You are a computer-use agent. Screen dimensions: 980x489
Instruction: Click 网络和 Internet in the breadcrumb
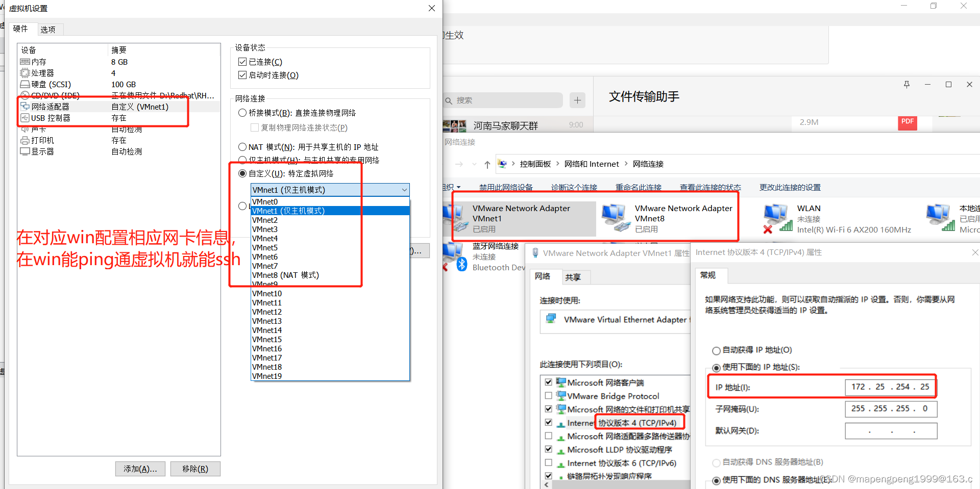click(x=592, y=164)
